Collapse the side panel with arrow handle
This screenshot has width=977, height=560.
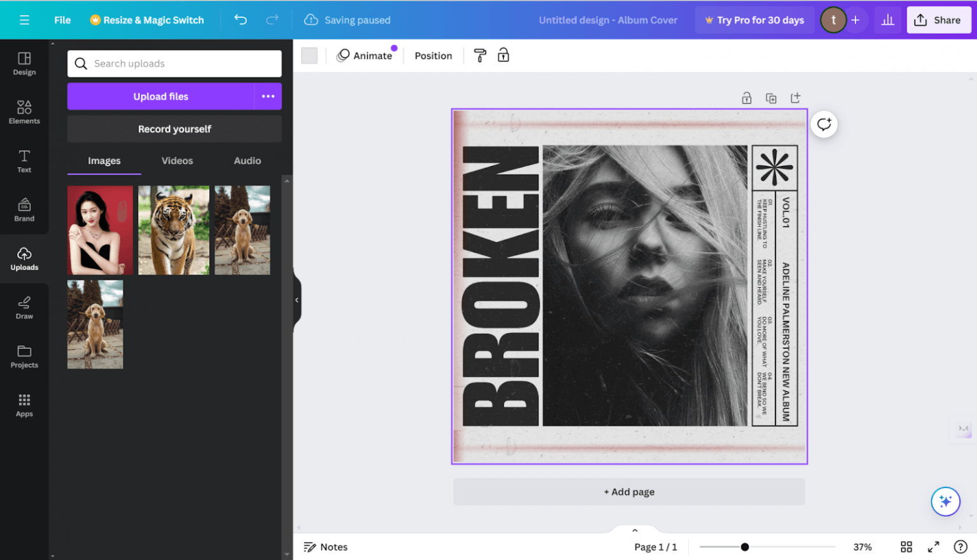point(296,300)
